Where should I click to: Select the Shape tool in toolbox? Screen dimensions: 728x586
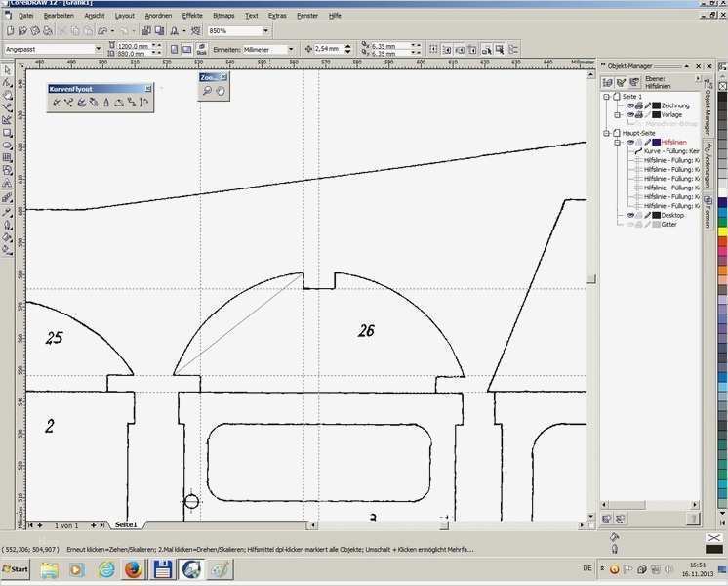[x=7, y=83]
